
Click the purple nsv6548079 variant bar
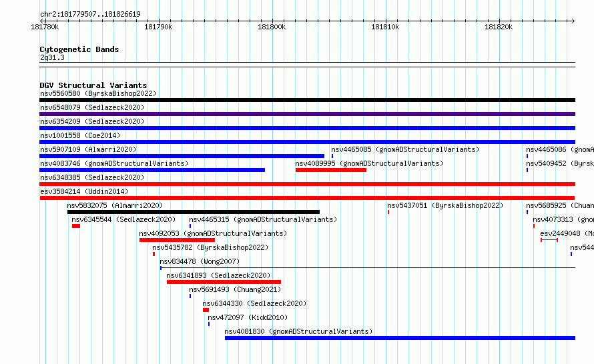(x=307, y=114)
